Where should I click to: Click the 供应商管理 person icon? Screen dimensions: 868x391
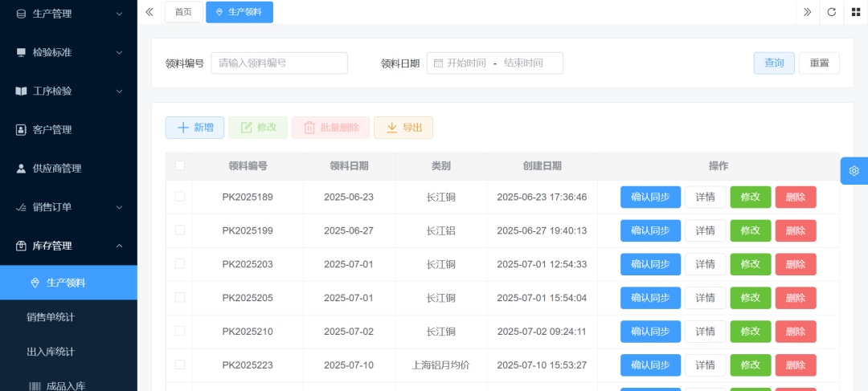[21, 169]
